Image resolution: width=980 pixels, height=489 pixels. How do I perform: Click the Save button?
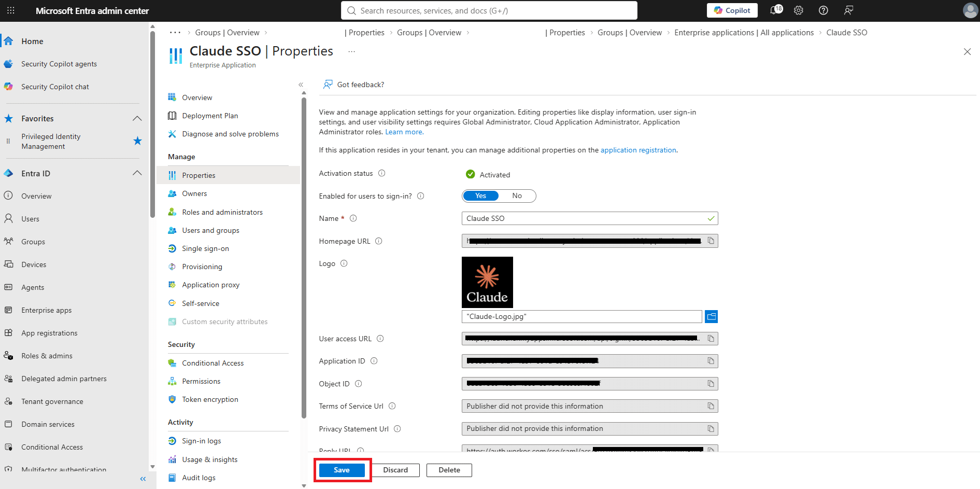click(342, 470)
